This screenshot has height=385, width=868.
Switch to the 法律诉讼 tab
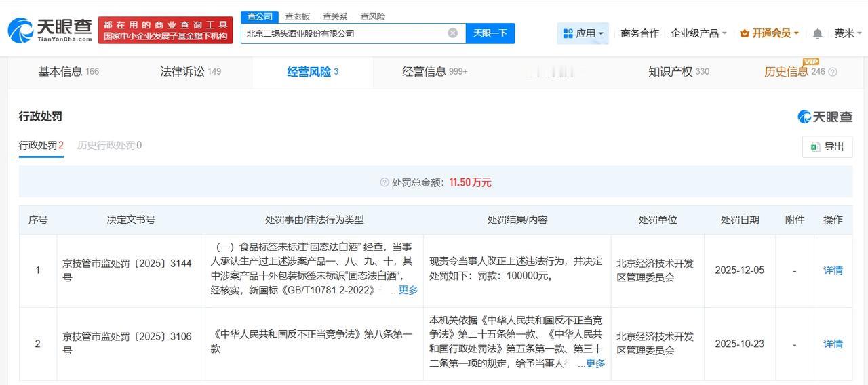pyautogui.click(x=191, y=72)
